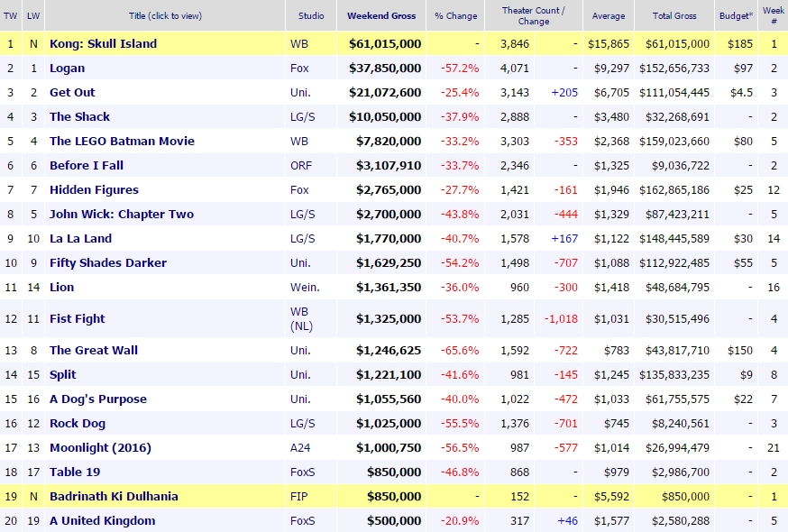Screen dimensions: 788x532
Task: Click the $61,015,000 weekend gross for Kong
Action: [385, 44]
